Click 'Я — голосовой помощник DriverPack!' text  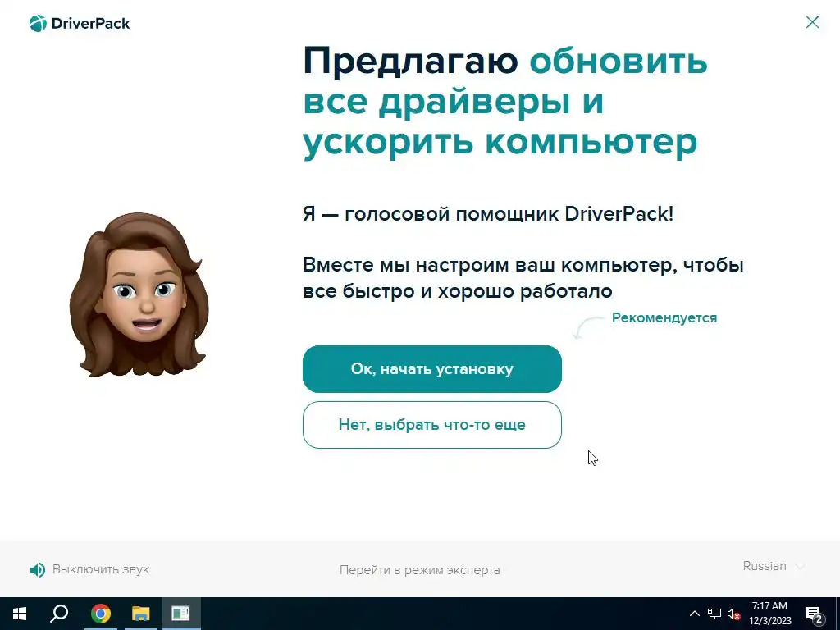(488, 214)
